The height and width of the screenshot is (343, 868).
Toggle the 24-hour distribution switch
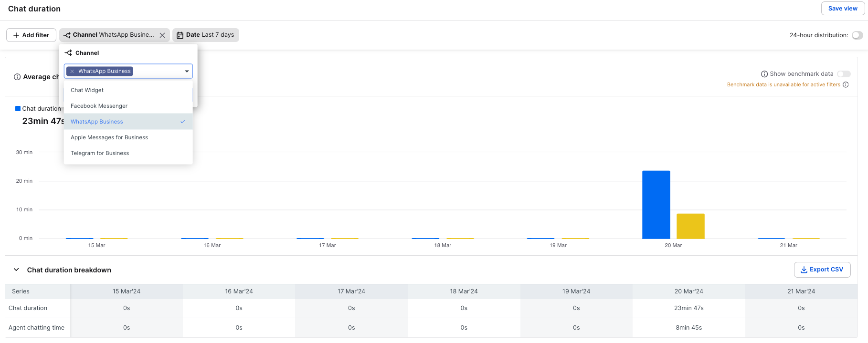pos(857,35)
